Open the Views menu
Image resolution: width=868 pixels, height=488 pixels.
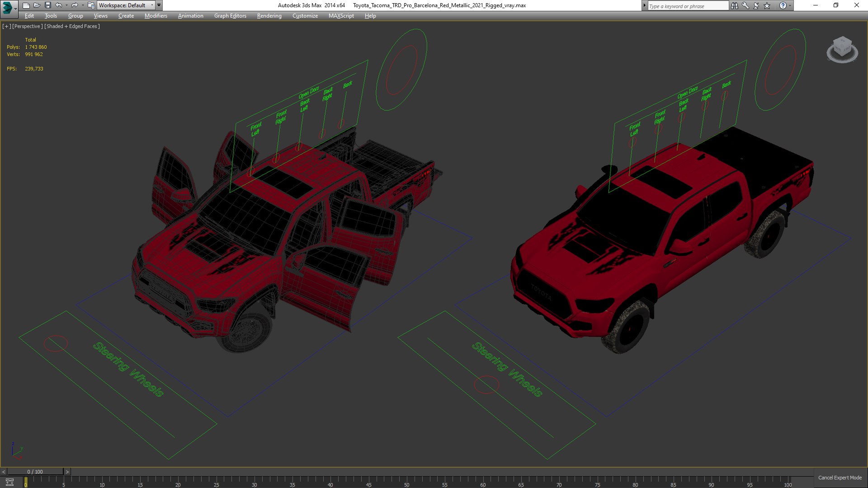[x=100, y=16]
